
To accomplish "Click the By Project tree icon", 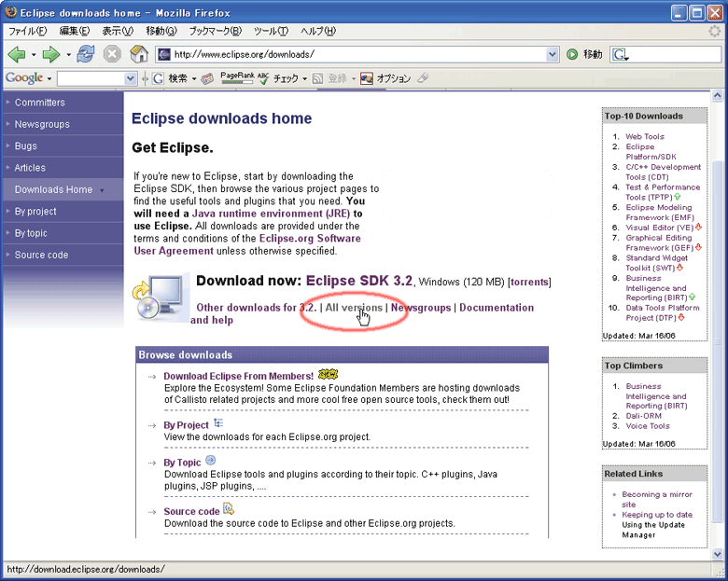I will [x=218, y=422].
